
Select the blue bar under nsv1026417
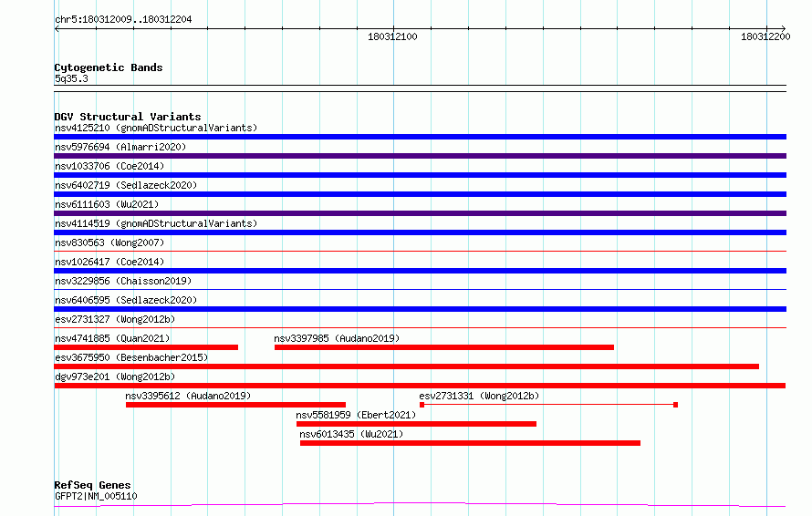[x=420, y=271]
